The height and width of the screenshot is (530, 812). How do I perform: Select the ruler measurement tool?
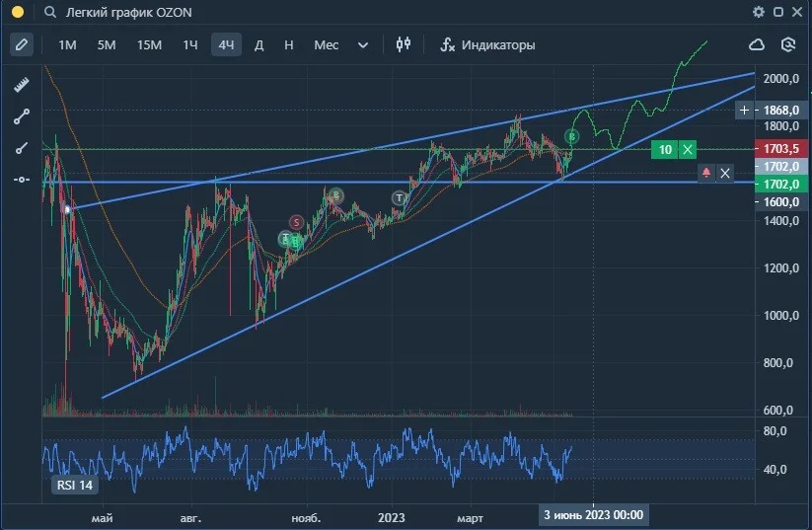[22, 85]
